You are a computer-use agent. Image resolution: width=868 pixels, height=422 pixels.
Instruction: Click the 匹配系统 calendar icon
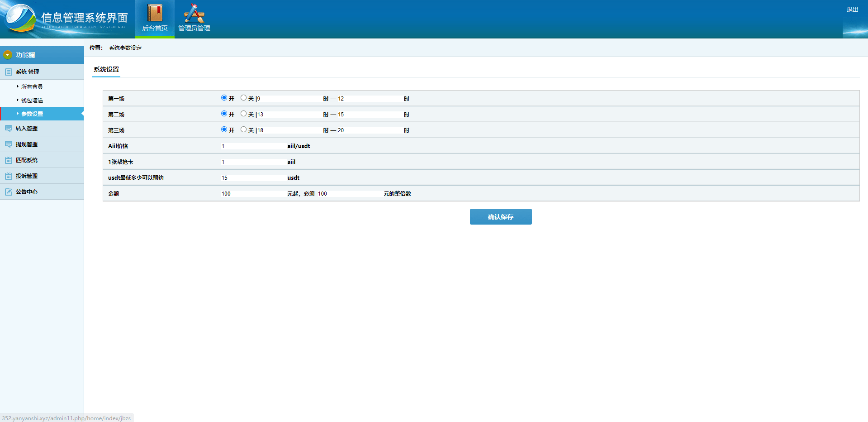tap(9, 160)
